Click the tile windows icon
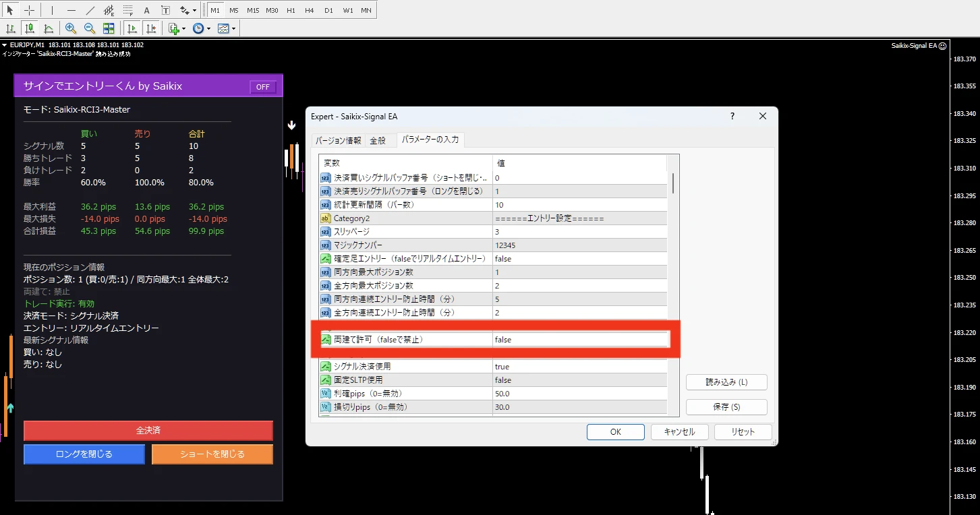Screen dimensions: 980x515 point(109,28)
